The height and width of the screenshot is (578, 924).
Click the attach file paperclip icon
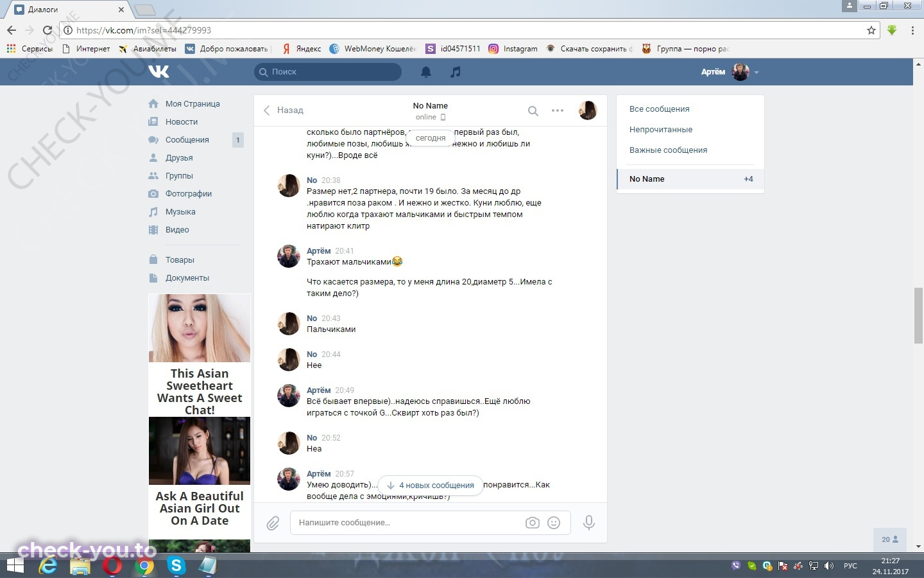273,523
